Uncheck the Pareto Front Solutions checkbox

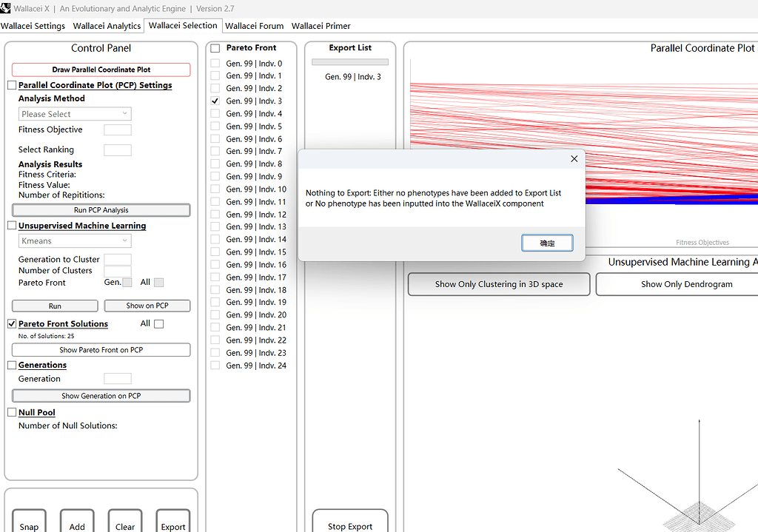(x=12, y=324)
